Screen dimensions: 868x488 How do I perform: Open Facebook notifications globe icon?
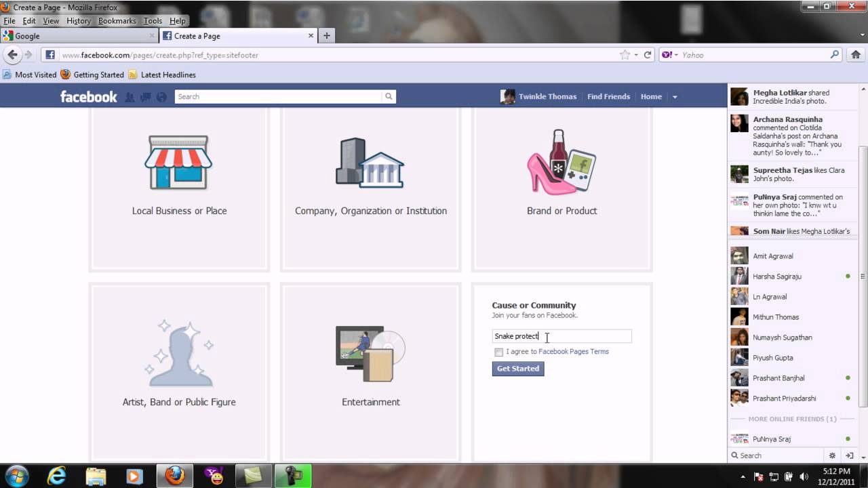point(161,97)
